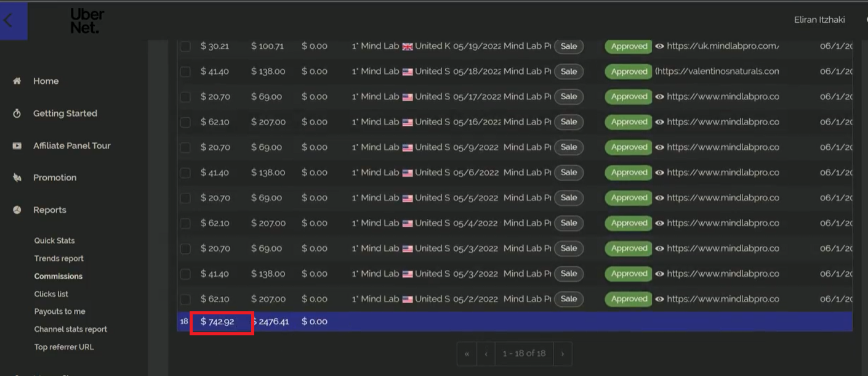Tick the checkbox for the 05/19/2022 commission
The image size is (868, 376).
pos(185,46)
